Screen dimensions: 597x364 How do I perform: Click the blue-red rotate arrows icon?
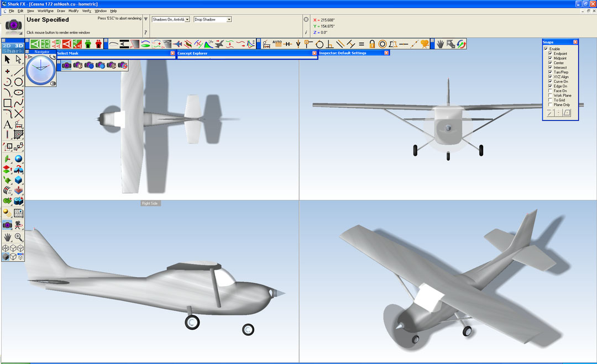[x=461, y=44]
